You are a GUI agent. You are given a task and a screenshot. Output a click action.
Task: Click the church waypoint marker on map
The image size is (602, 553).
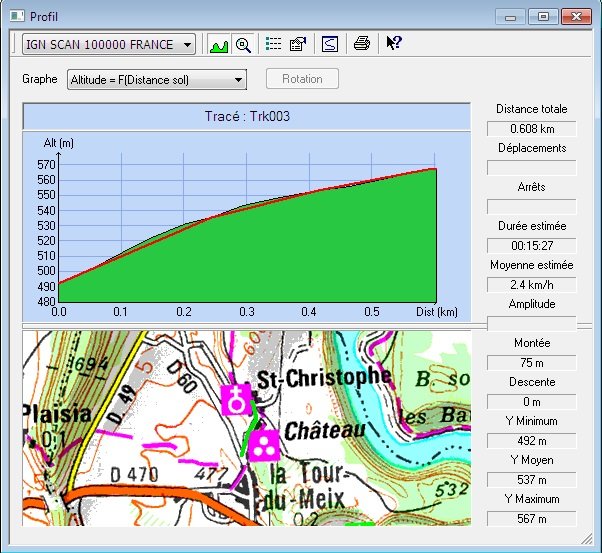coord(236,400)
